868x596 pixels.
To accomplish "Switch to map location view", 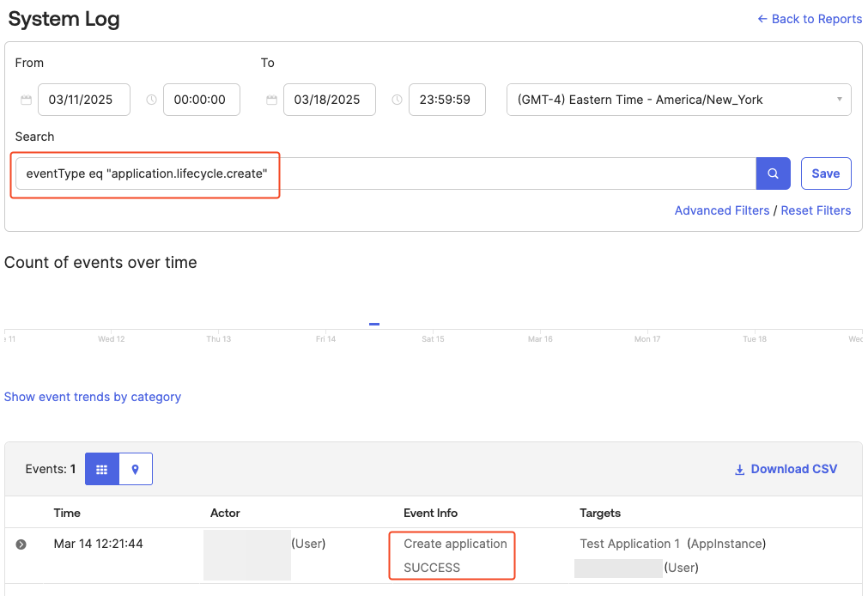I will (x=135, y=470).
